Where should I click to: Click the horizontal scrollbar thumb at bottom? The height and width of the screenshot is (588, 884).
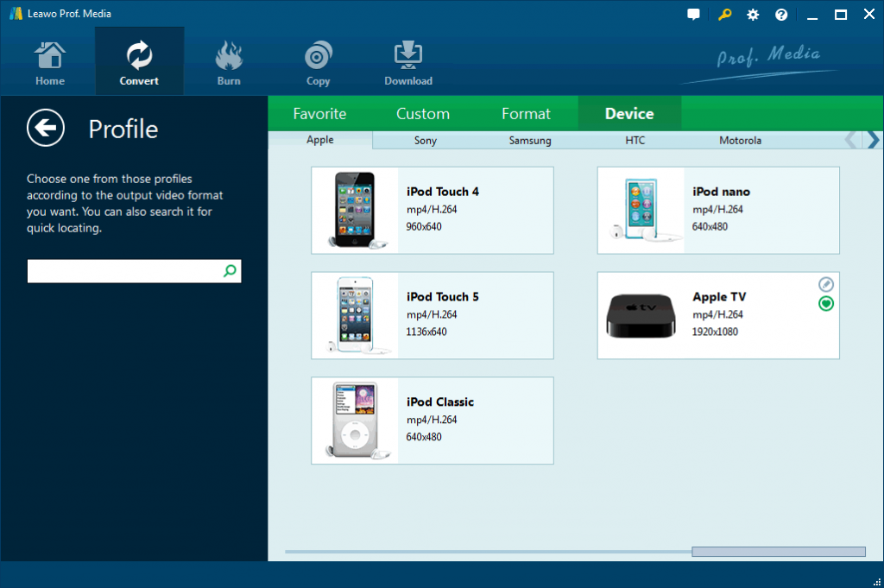click(x=778, y=552)
